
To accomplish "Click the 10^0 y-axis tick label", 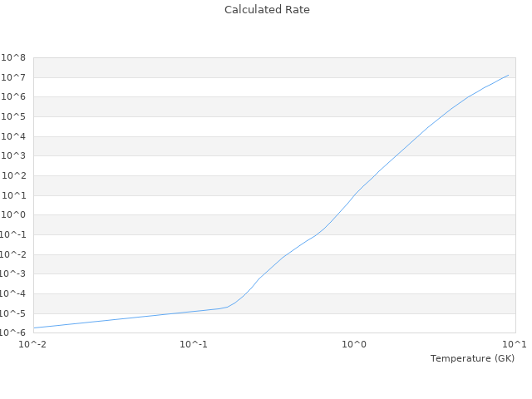I will coord(15,215).
